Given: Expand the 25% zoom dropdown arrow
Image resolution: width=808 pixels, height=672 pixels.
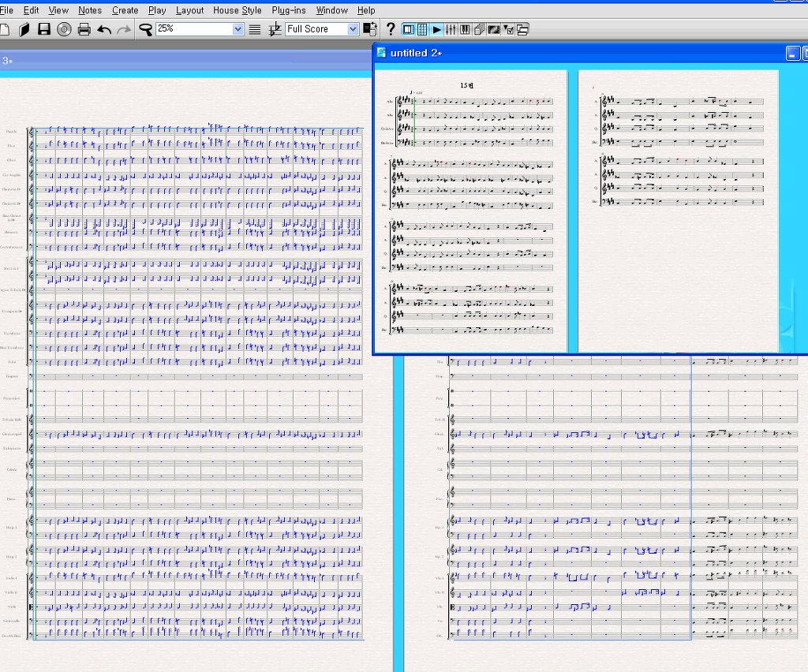Looking at the screenshot, I should coord(238,29).
